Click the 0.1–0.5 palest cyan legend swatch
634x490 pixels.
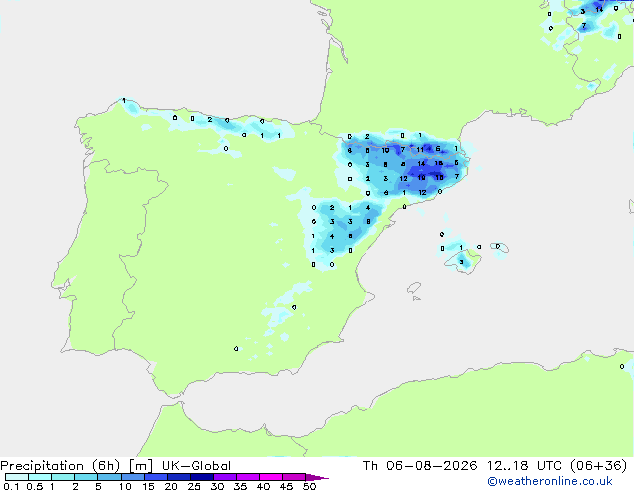click(17, 477)
